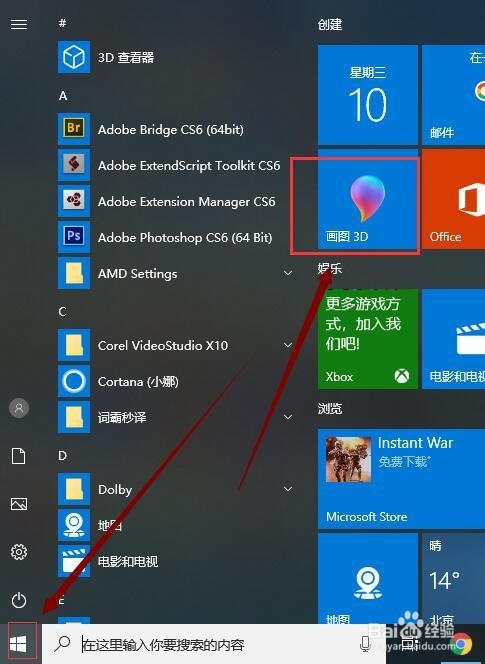The image size is (485, 664).
Task: Click the Instant War game thumbnail
Action: [x=348, y=460]
